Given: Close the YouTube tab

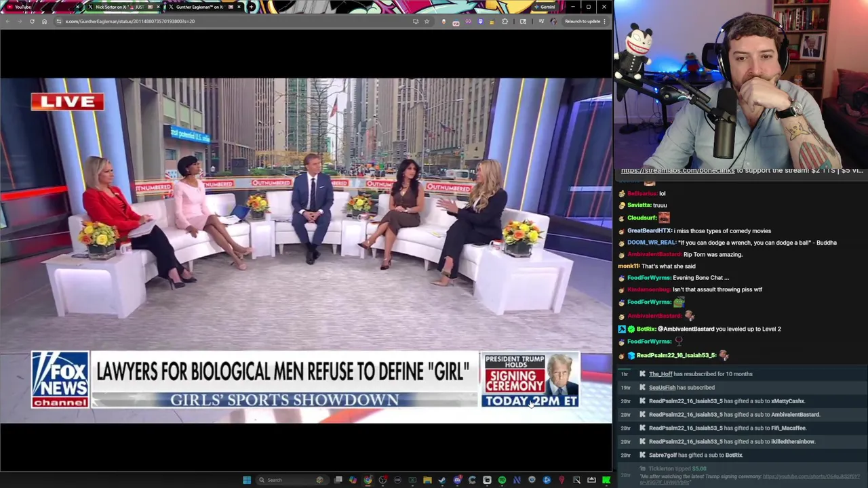Looking at the screenshot, I should pyautogui.click(x=77, y=7).
